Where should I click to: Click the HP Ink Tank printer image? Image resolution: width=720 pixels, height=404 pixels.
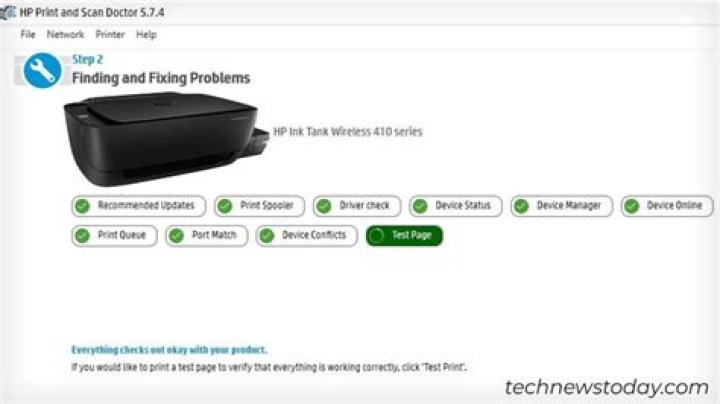pos(166,139)
